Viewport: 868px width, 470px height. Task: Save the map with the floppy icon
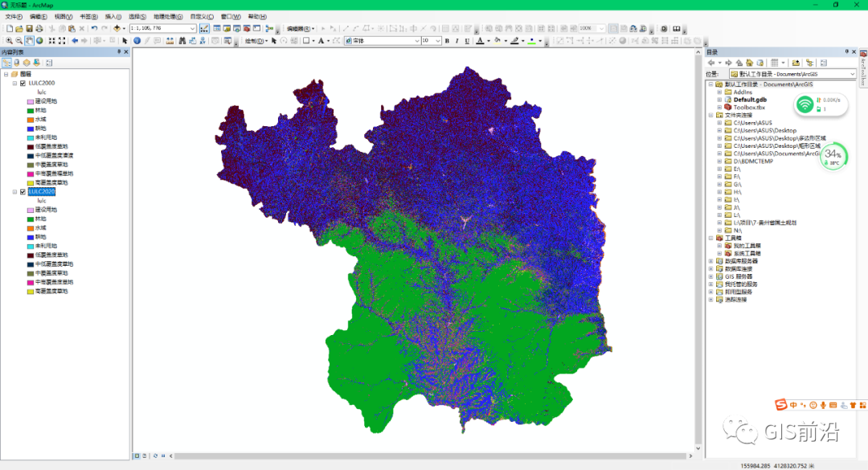[30, 28]
